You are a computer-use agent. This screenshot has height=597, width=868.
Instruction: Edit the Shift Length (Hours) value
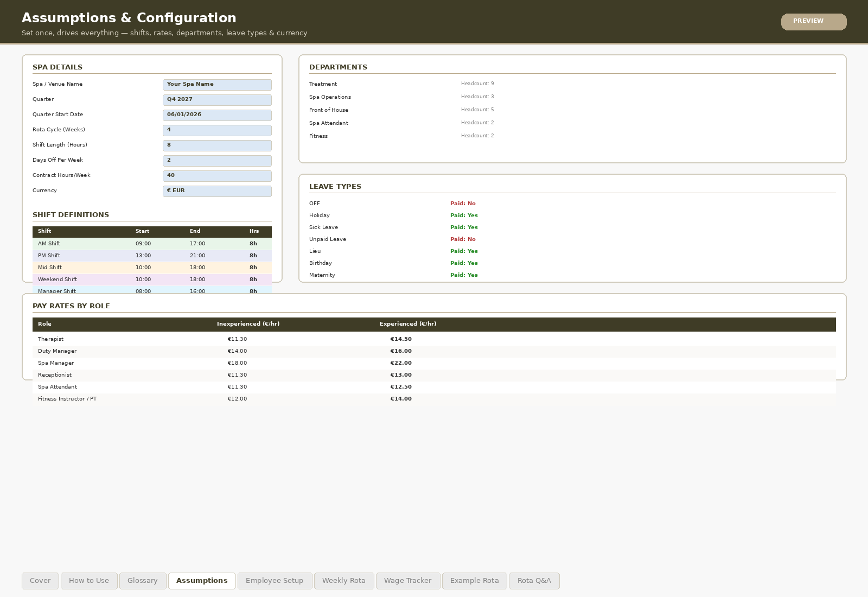coord(217,145)
